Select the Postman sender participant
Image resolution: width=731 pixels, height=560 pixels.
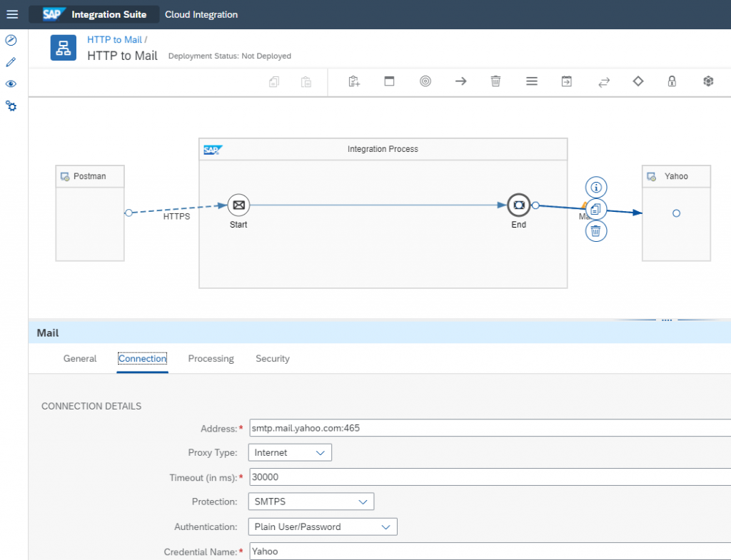90,213
